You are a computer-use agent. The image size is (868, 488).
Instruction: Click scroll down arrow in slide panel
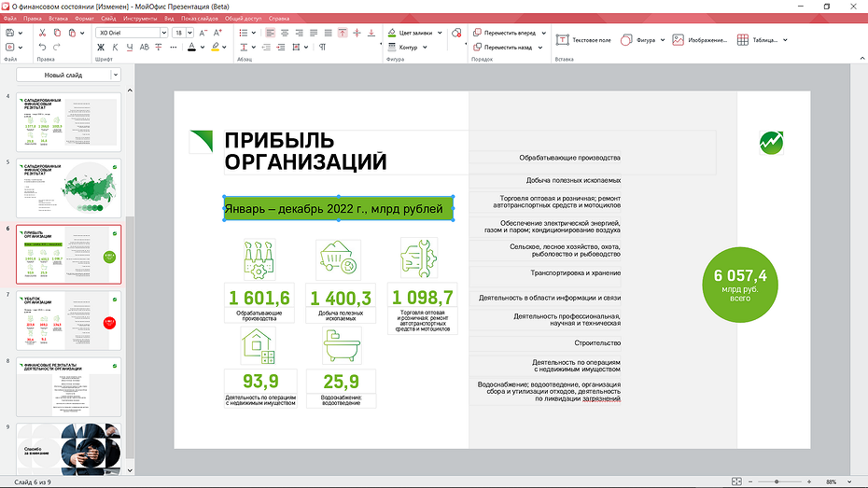click(x=130, y=471)
